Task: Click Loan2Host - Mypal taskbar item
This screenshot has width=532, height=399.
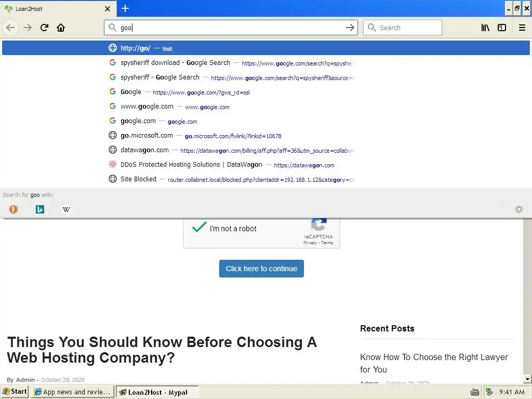Action: tap(157, 392)
